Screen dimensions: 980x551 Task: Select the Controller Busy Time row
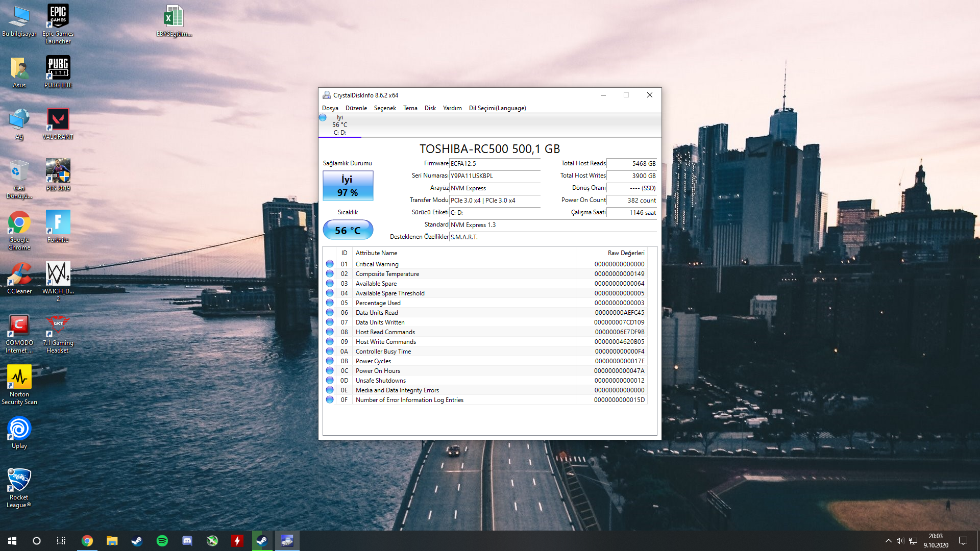tap(485, 352)
